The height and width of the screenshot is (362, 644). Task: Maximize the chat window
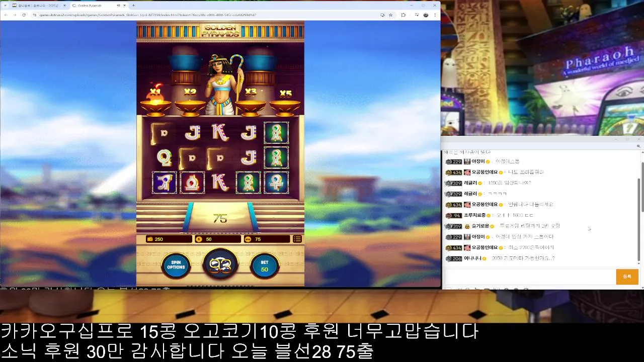(627, 139)
